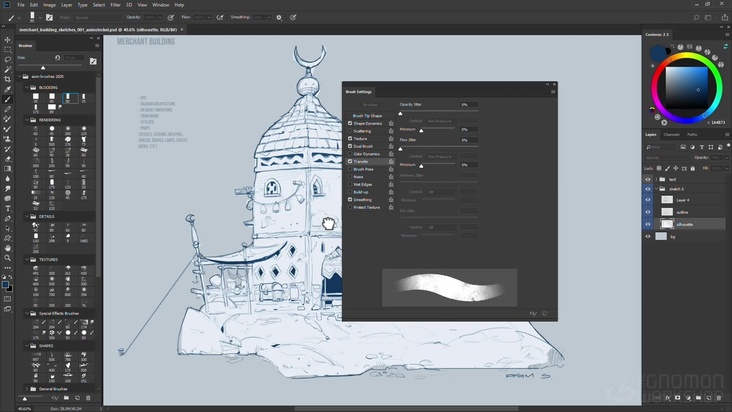The height and width of the screenshot is (412, 732).
Task: Click lock icon beside Shape Dynamics
Action: point(391,124)
